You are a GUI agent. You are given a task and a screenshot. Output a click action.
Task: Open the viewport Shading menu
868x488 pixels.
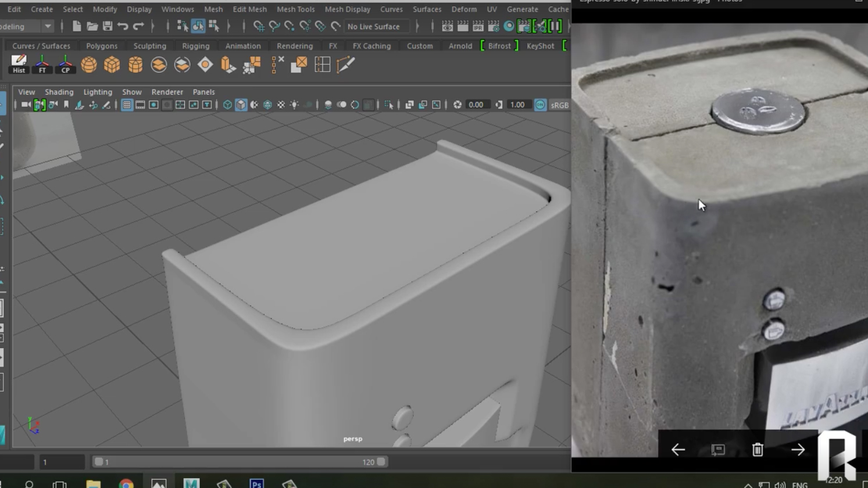59,92
